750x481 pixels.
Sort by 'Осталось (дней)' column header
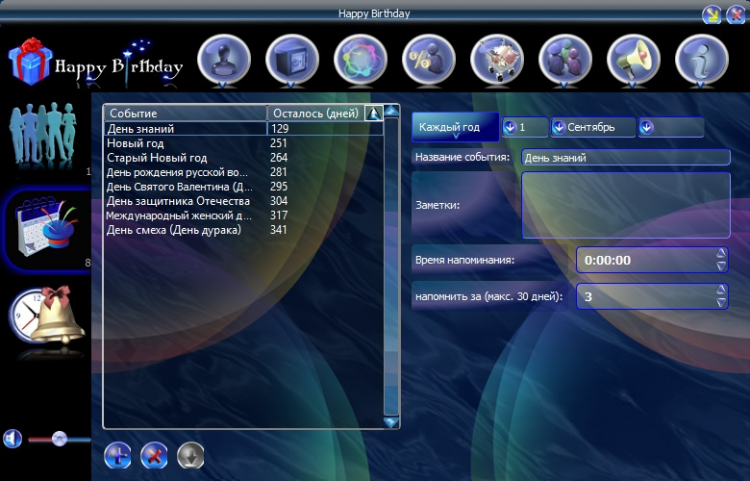[315, 113]
